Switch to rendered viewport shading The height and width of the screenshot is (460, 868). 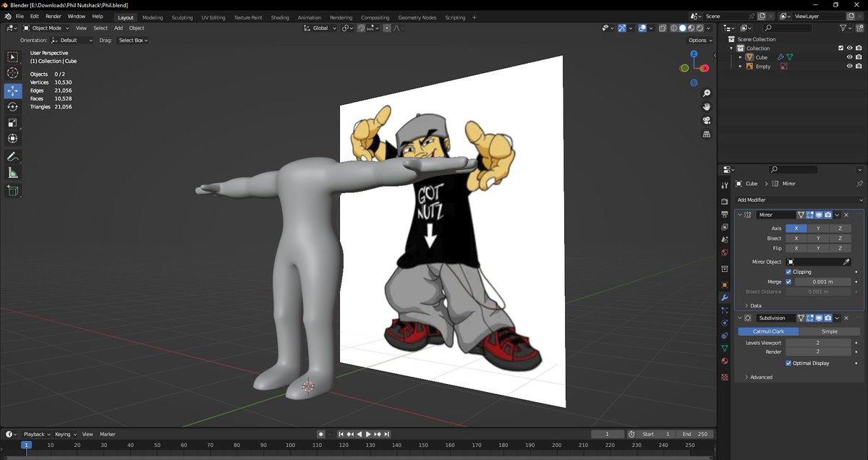[x=699, y=28]
